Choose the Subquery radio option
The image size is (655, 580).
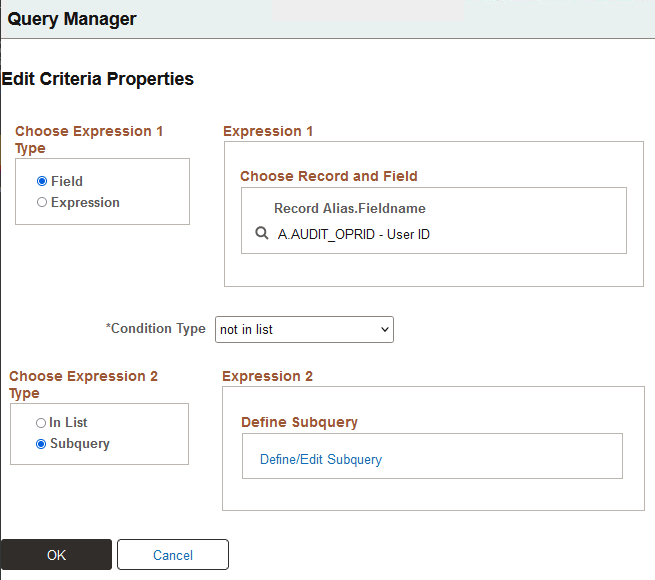coord(41,444)
